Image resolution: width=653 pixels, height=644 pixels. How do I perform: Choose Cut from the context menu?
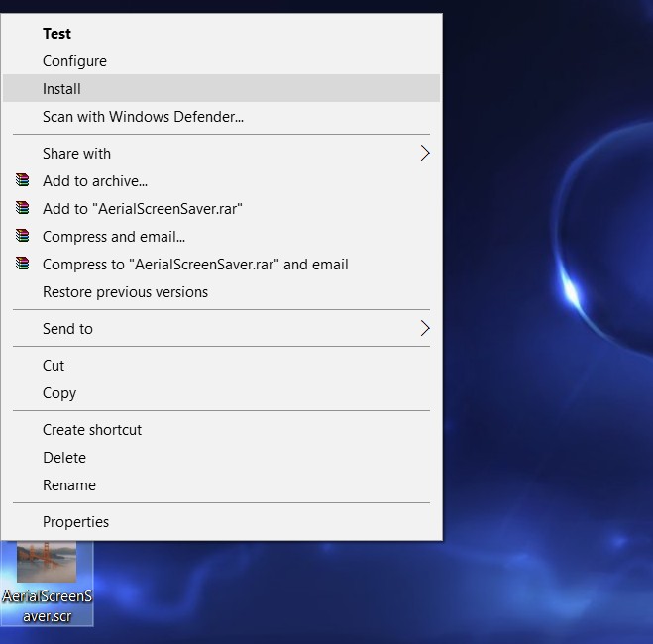pyautogui.click(x=222, y=365)
